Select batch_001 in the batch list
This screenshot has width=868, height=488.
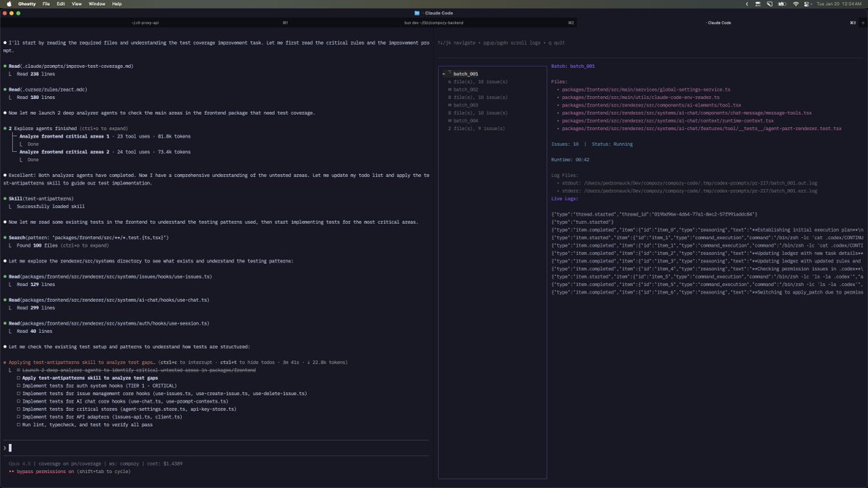pyautogui.click(x=465, y=74)
